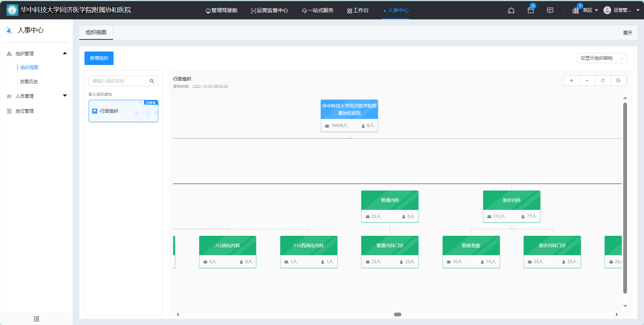Open the account dropdown next to 运营管
This screenshot has height=325, width=644.
click(638, 10)
